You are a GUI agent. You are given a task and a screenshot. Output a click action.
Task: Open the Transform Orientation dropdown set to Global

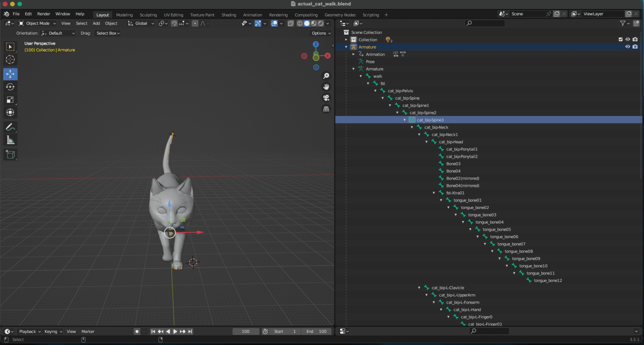pos(140,23)
